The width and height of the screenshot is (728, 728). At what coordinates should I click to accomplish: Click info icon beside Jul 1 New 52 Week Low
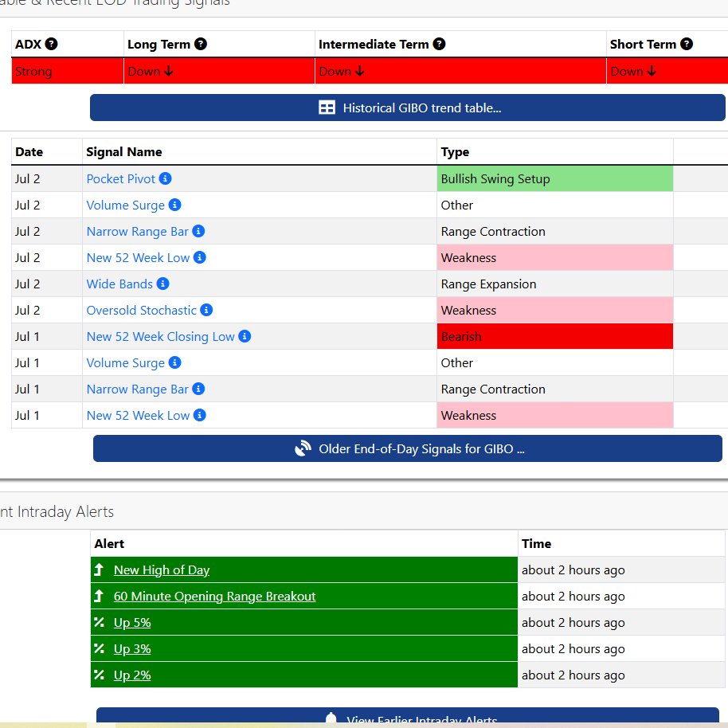pos(200,415)
